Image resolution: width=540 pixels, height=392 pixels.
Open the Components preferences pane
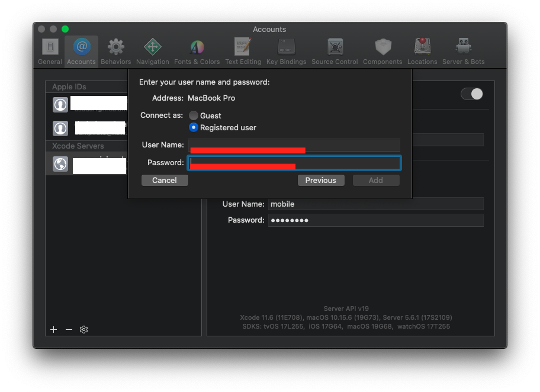click(382, 52)
